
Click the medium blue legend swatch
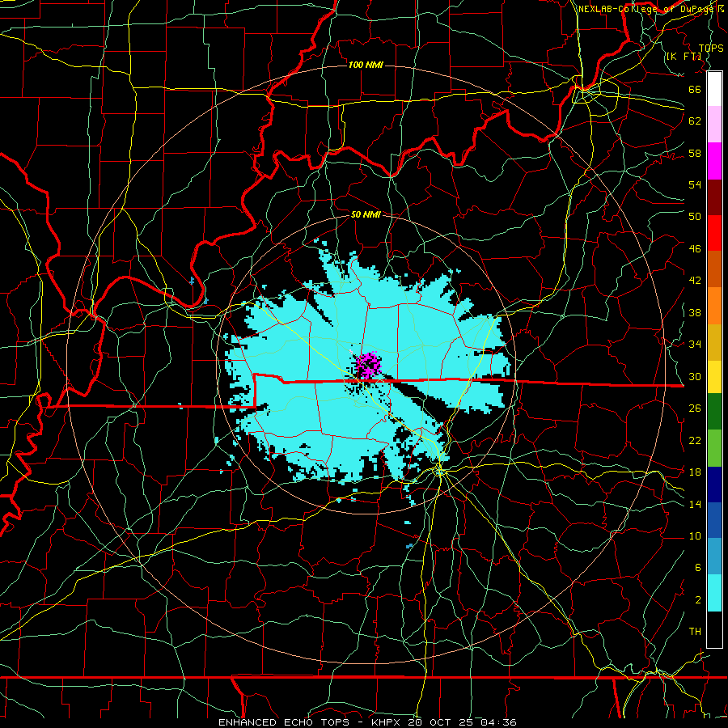pos(714,520)
